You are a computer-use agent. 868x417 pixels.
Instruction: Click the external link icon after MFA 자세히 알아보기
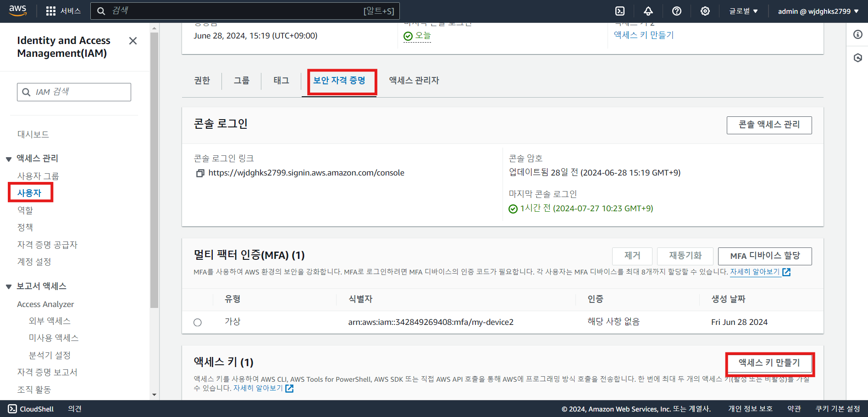tap(786, 272)
